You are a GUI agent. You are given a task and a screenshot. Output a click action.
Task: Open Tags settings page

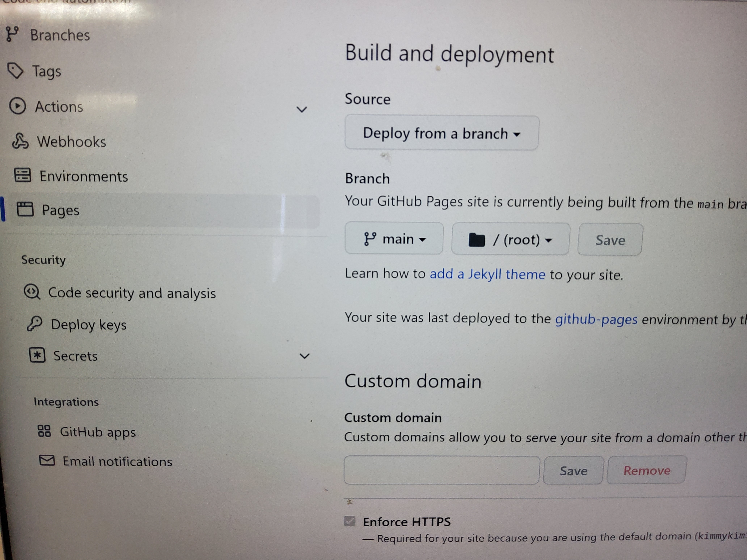pyautogui.click(x=47, y=72)
